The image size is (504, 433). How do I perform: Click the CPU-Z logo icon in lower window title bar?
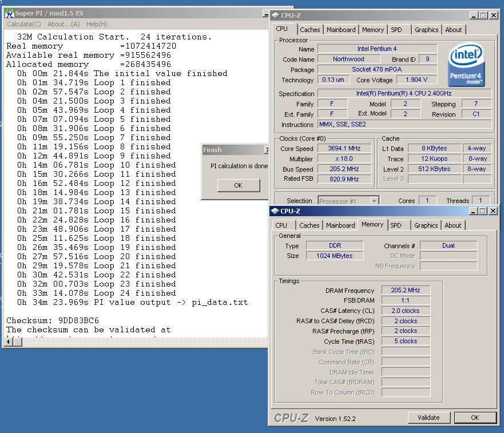pyautogui.click(x=275, y=211)
